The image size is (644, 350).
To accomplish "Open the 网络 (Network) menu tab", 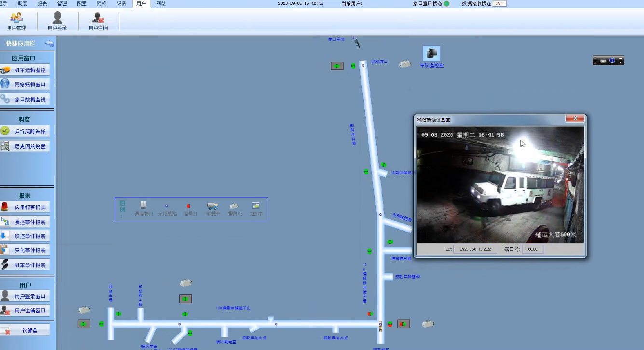I will pos(101,3).
